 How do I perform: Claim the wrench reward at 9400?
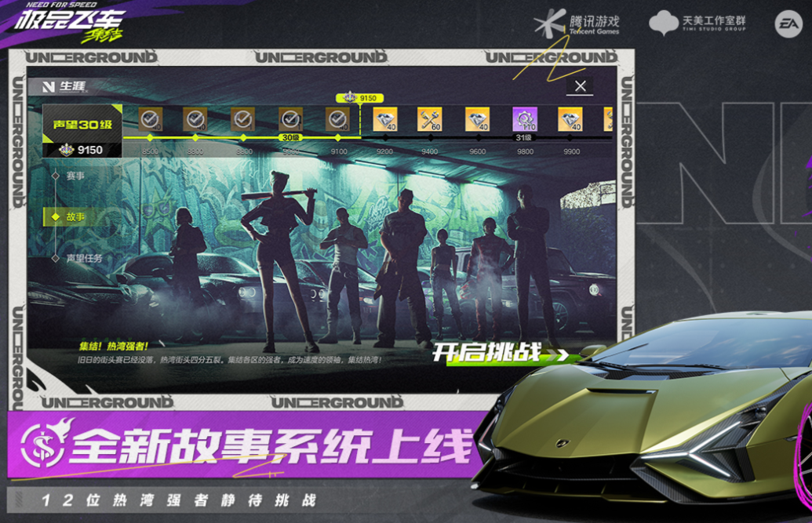(430, 119)
